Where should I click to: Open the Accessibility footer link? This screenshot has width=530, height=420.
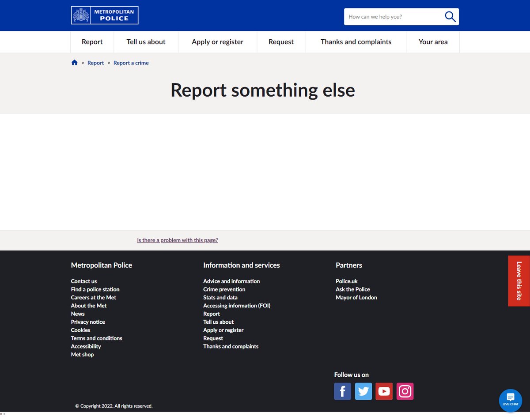86,347
